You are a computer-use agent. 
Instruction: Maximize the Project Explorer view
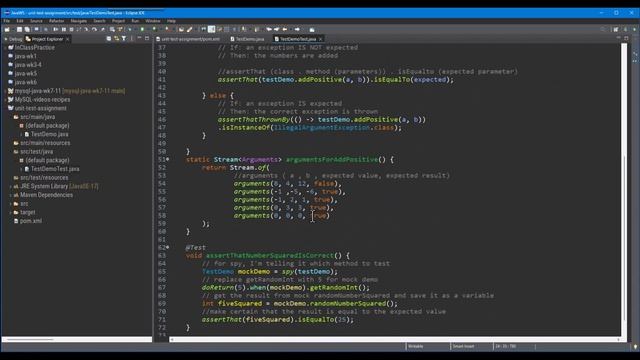coord(147,38)
